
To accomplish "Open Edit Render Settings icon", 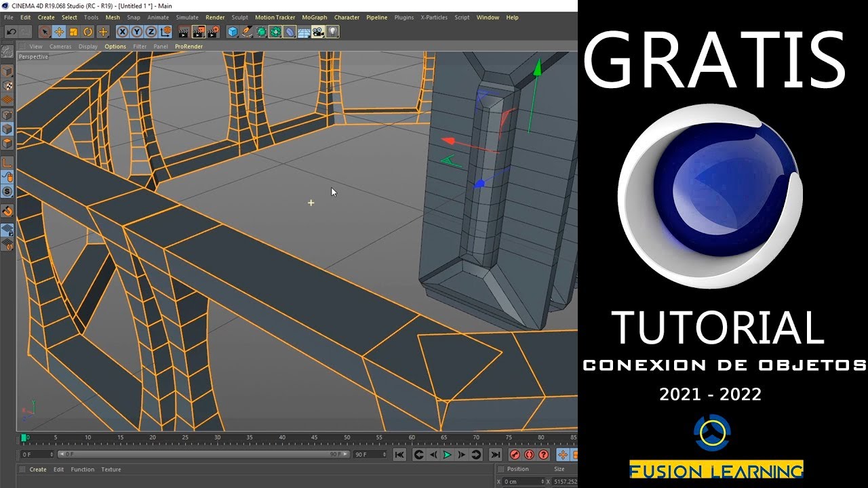I will pos(214,31).
